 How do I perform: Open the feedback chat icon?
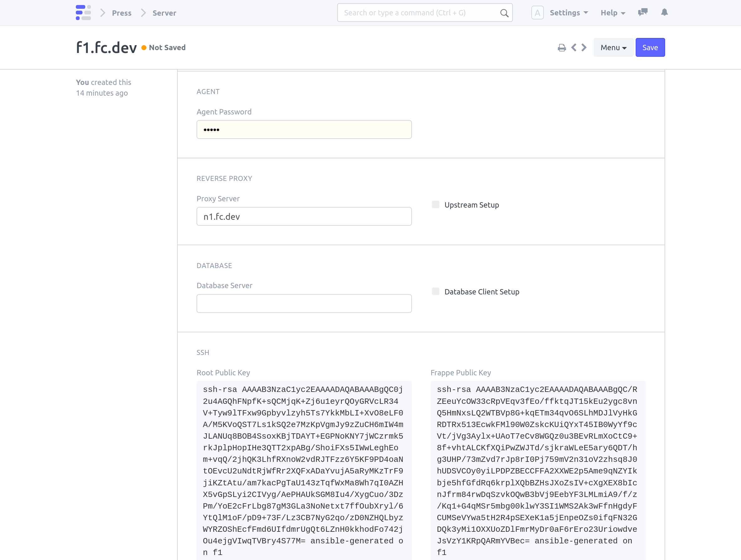point(643,13)
